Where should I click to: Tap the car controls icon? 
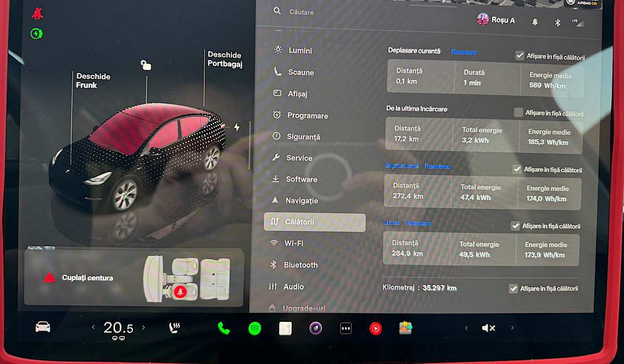[x=43, y=327]
